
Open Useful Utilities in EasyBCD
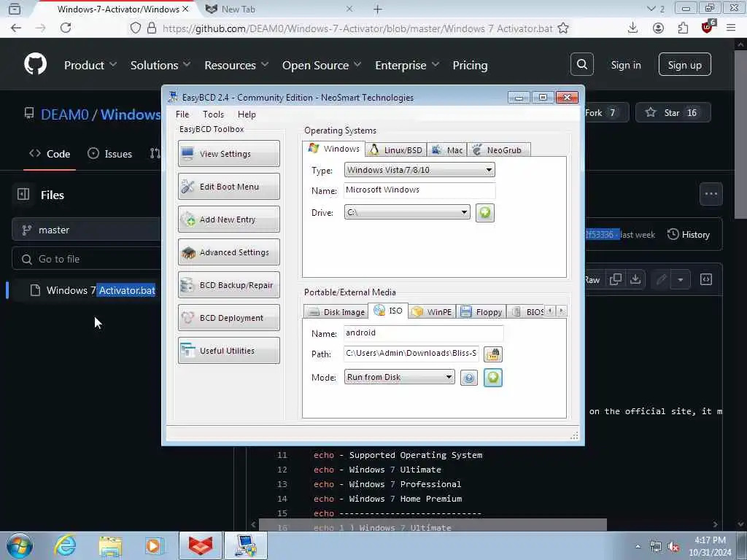tap(228, 351)
